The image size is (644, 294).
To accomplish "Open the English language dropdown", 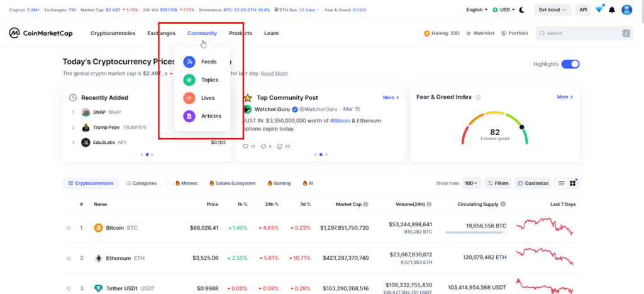I will (477, 10).
